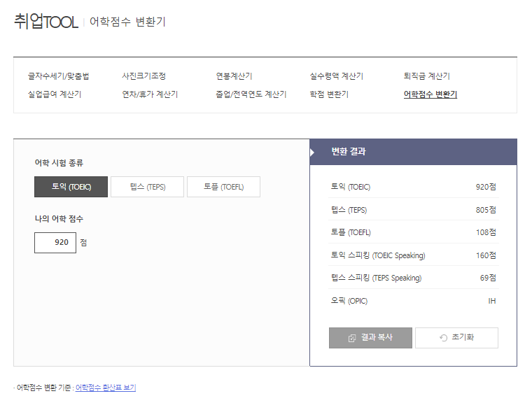Select 어학점수 변환기 menu item
The width and height of the screenshot is (532, 403).
click(x=430, y=94)
